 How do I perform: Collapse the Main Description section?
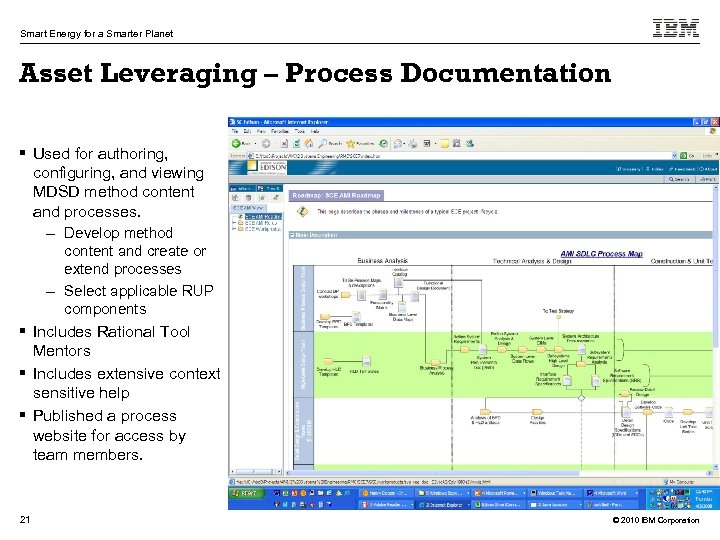coord(291,235)
